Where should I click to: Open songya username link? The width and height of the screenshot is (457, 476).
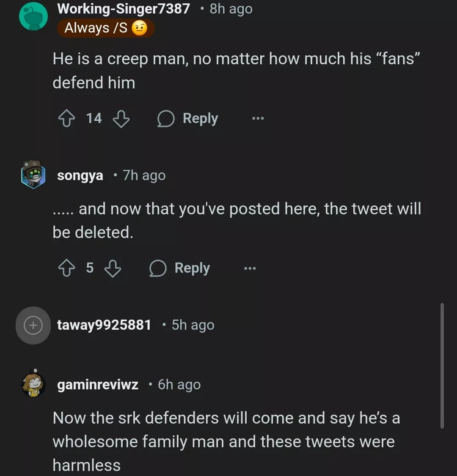tap(80, 175)
